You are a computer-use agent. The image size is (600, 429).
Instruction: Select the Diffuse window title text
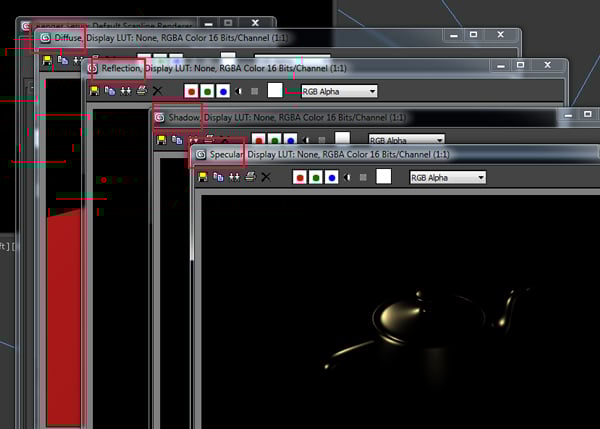(171, 38)
